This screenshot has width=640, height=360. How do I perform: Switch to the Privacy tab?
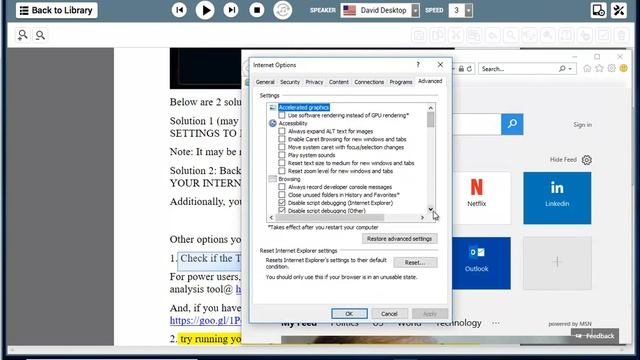(x=314, y=82)
